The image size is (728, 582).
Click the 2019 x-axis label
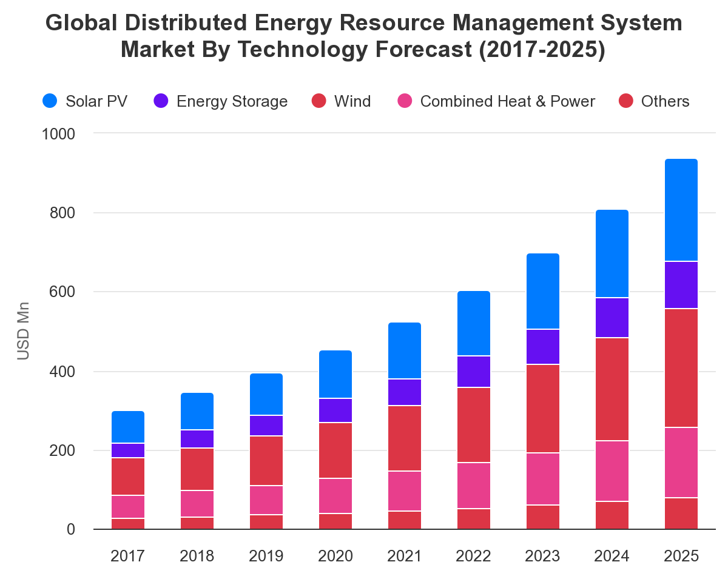266,556
